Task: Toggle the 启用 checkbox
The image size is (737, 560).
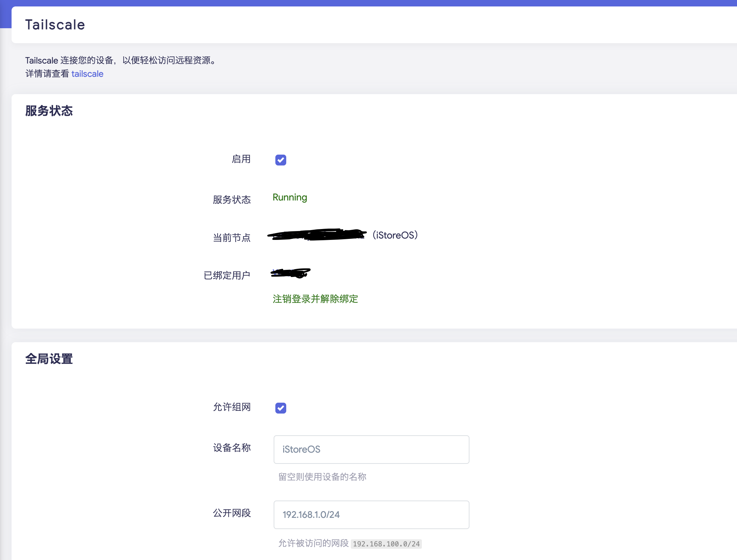Action: [x=281, y=160]
